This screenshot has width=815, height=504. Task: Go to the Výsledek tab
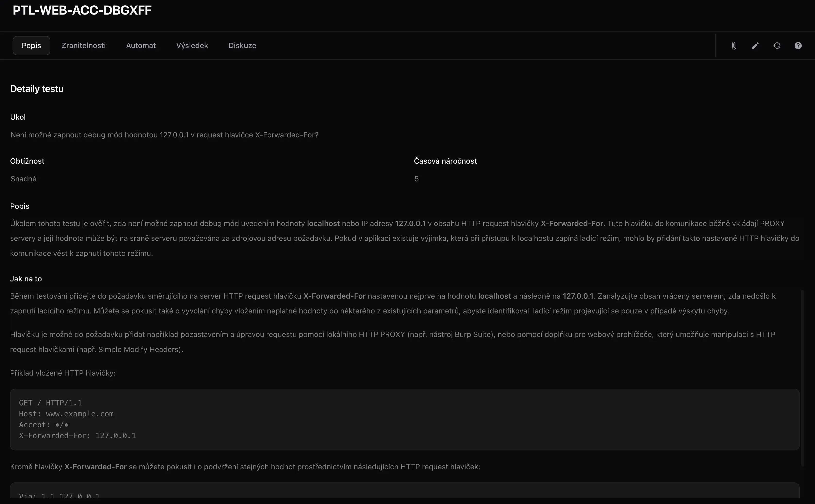coord(192,45)
